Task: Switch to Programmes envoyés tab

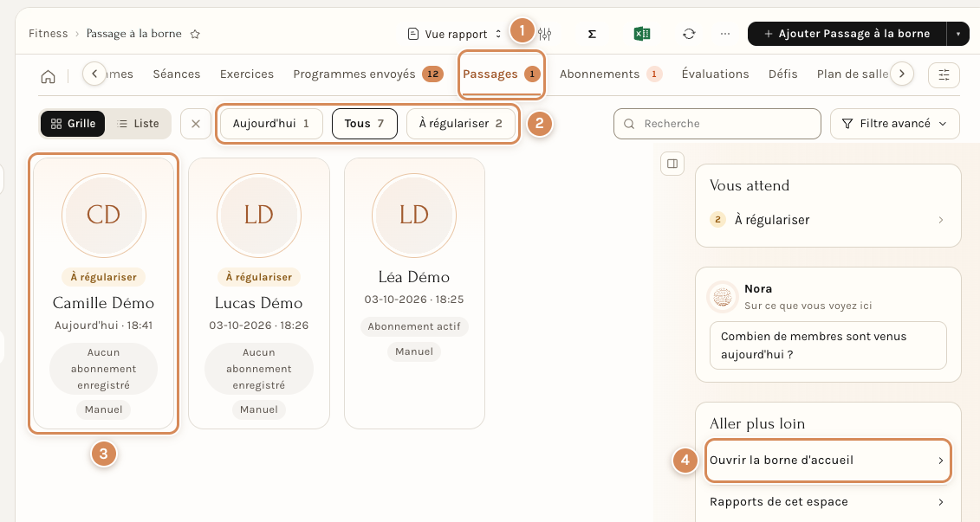Action: [x=368, y=74]
